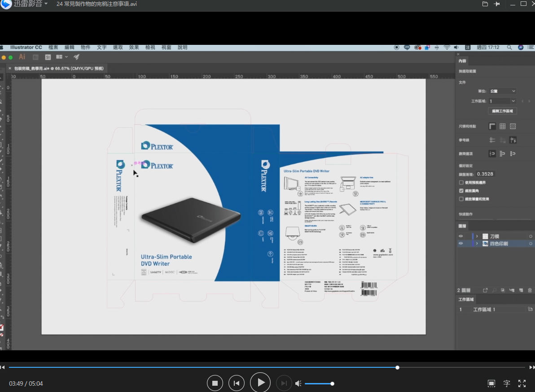Click the show grid icon
Image resolution: width=535 pixels, height=392 pixels.
coord(503,126)
